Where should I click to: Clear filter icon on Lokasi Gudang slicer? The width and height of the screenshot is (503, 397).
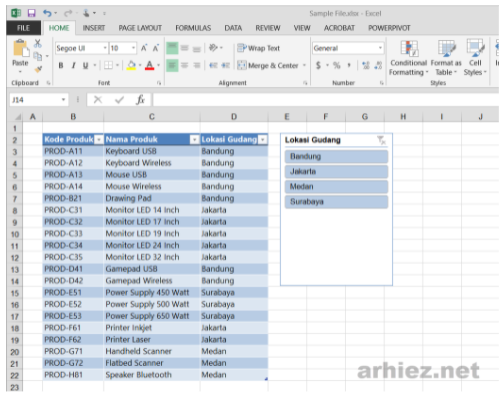pos(381,140)
